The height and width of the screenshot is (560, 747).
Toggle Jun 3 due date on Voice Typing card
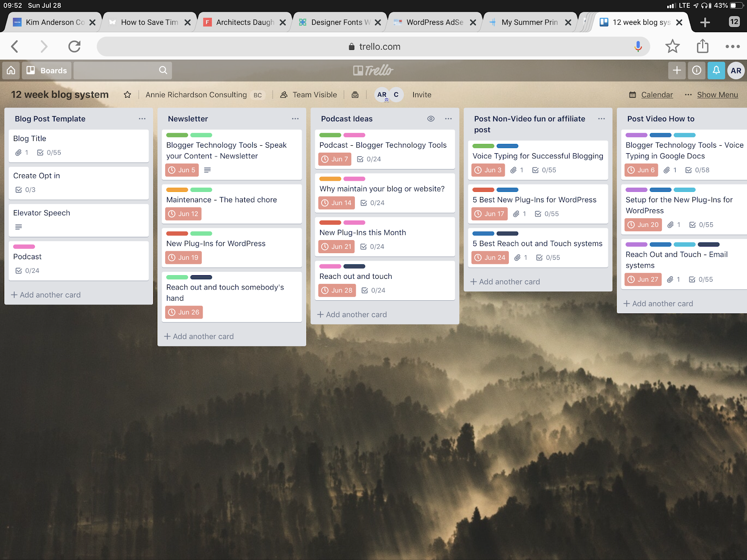click(x=488, y=170)
